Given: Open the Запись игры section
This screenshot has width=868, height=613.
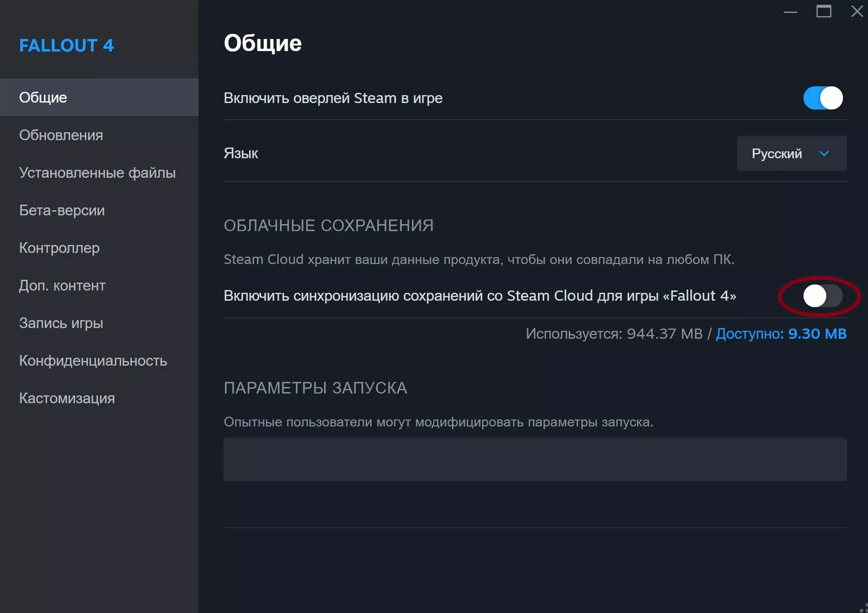Looking at the screenshot, I should (61, 323).
